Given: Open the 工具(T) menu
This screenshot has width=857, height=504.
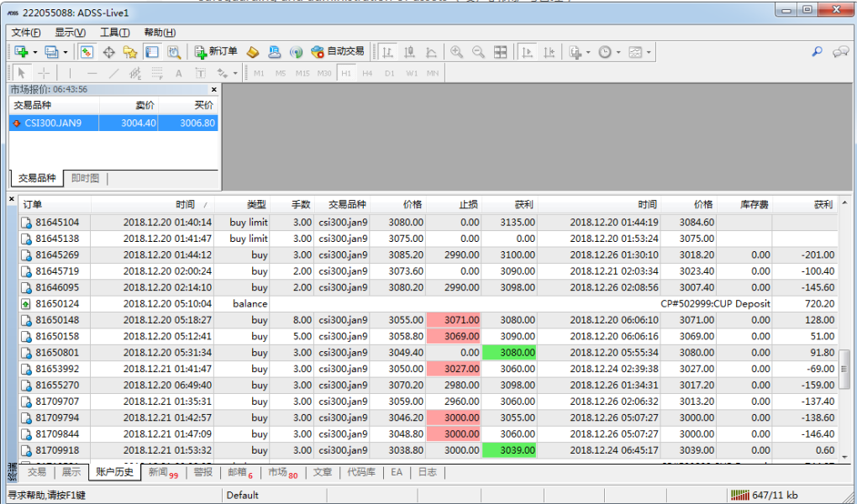Looking at the screenshot, I should click(115, 32).
